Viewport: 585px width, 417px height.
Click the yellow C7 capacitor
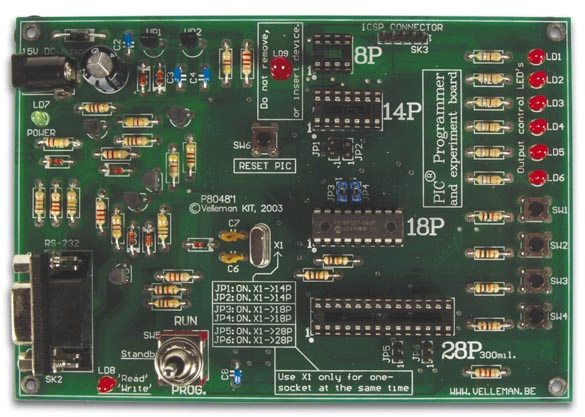pyautogui.click(x=231, y=236)
